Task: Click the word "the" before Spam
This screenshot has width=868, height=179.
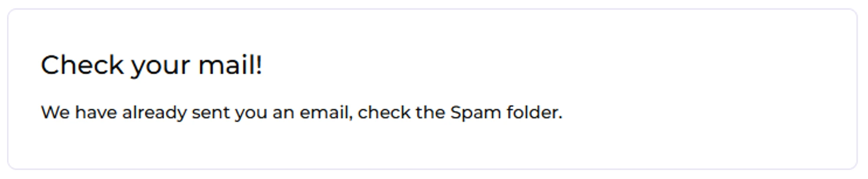Action: [430, 113]
